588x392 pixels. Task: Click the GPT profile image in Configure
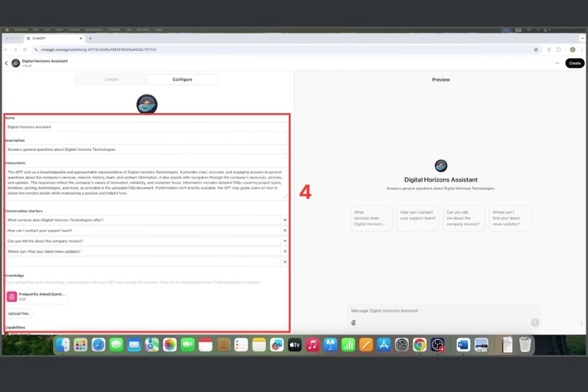[x=146, y=104]
